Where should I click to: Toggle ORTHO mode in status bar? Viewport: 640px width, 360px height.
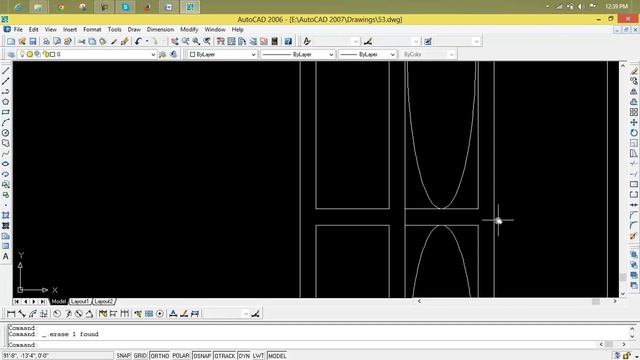160,356
